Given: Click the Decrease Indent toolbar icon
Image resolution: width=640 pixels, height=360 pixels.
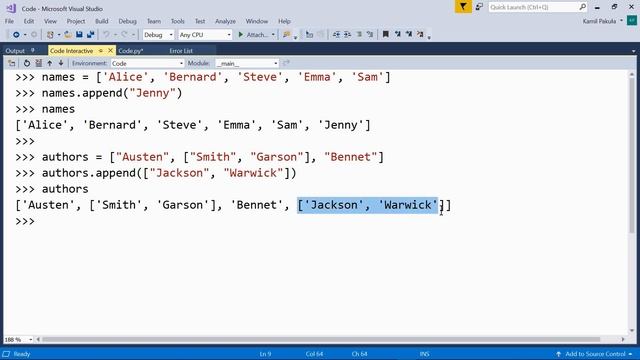Looking at the screenshot, I should point(336,35).
